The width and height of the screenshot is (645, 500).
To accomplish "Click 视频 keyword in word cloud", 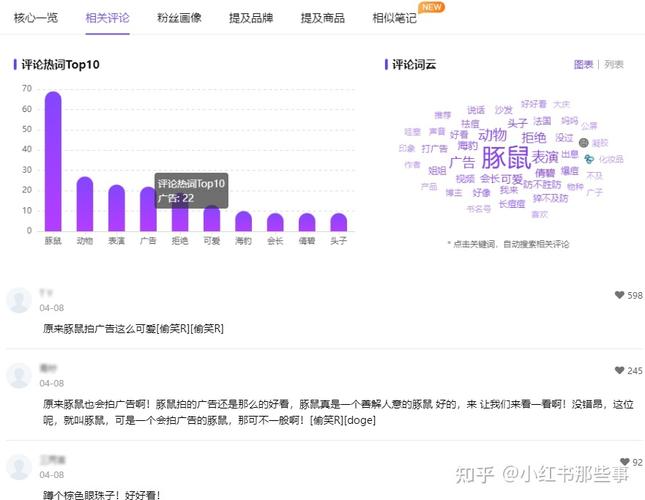I will point(465,179).
